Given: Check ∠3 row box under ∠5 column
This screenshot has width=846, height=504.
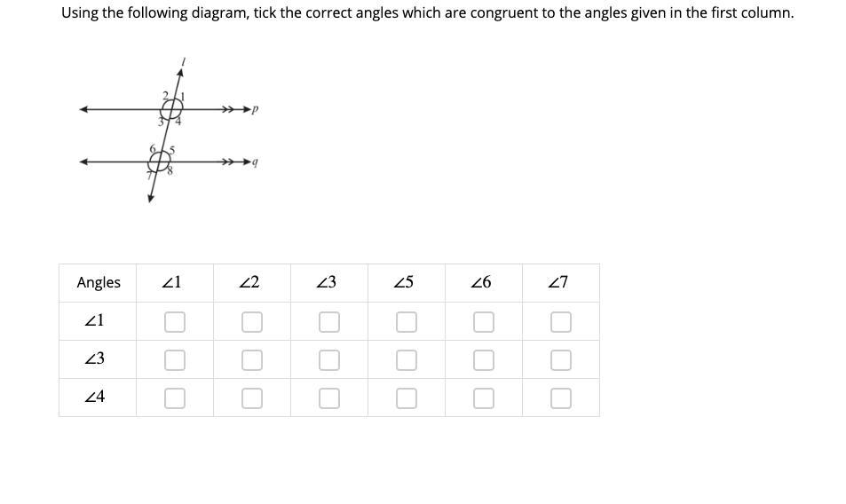Looking at the screenshot, I should coord(407,360).
